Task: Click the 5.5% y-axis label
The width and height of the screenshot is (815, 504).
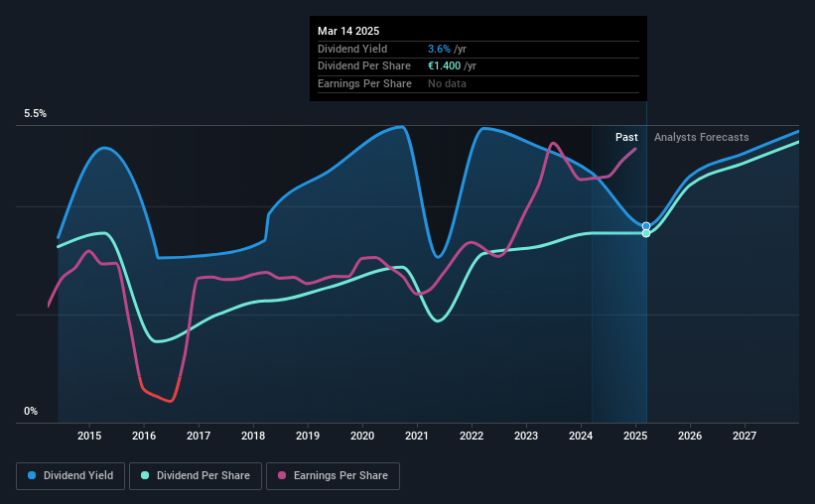Action: [x=35, y=114]
